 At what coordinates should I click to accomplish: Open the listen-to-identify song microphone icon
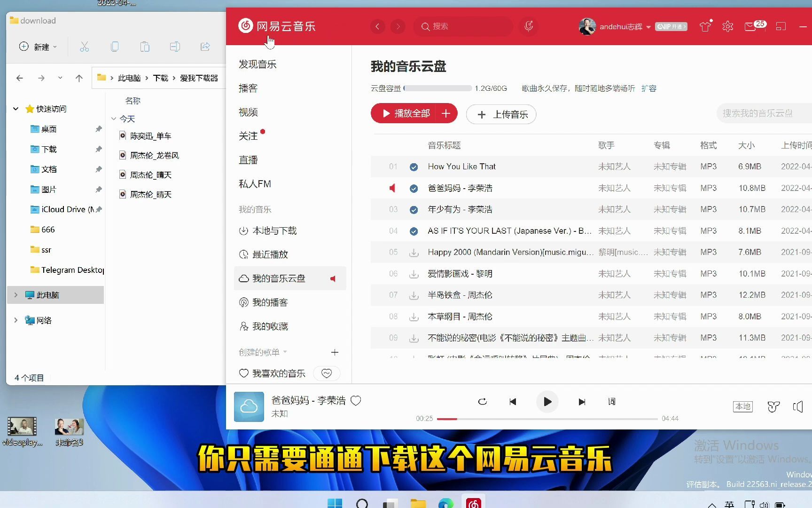pos(529,26)
